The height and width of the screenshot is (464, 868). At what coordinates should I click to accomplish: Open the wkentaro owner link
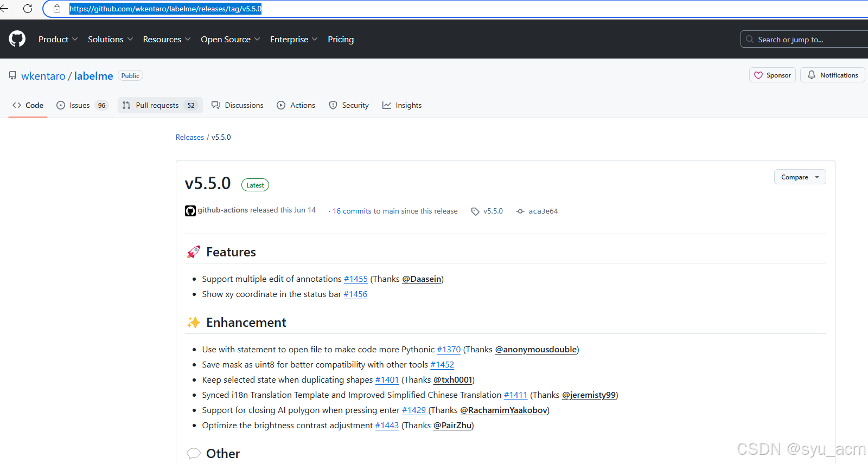coord(43,76)
